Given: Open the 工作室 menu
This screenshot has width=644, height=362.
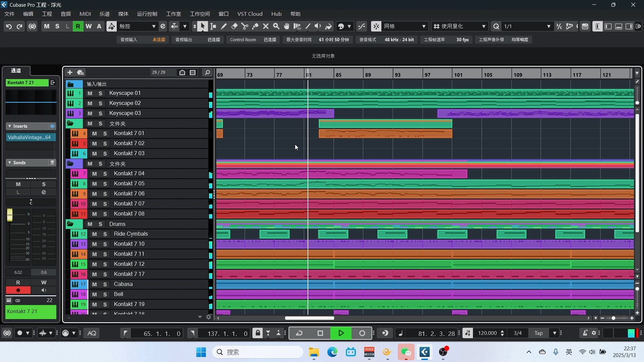Looking at the screenshot, I should [173, 14].
